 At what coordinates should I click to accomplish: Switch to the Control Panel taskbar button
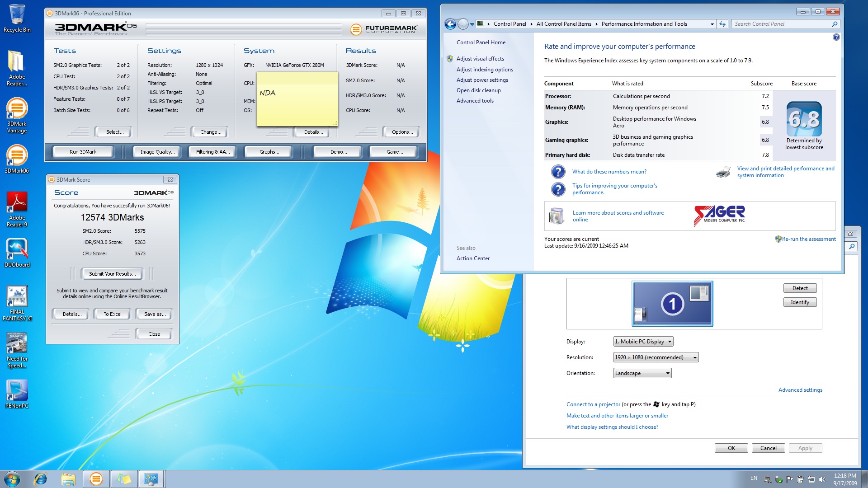[151, 479]
